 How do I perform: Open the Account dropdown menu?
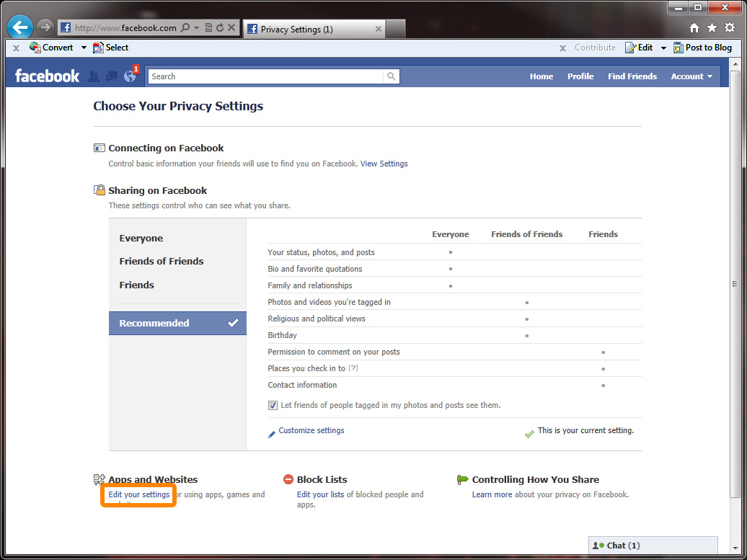(x=691, y=76)
